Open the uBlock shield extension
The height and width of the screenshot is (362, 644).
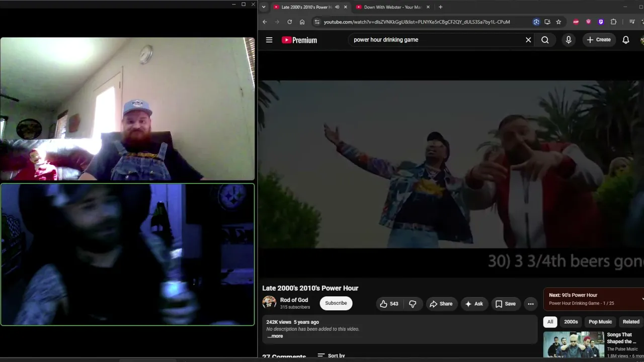click(588, 22)
